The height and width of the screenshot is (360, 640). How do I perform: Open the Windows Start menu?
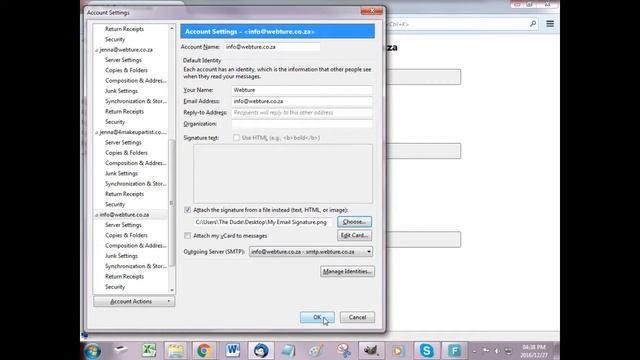coord(93,351)
